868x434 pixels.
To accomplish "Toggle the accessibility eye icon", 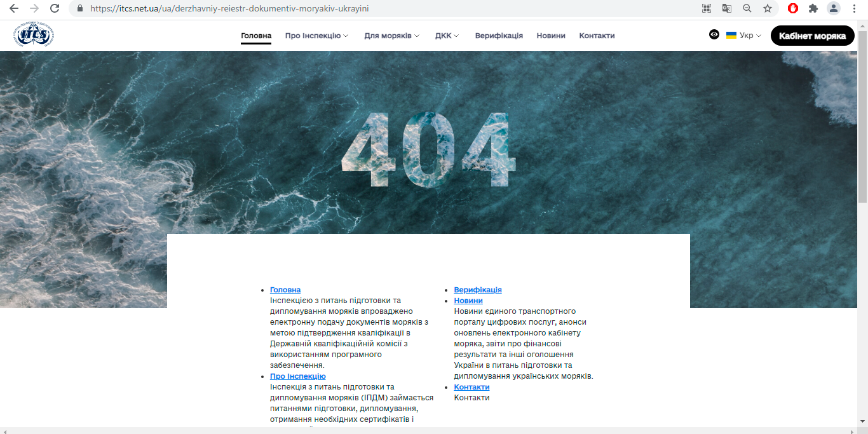I will click(714, 35).
